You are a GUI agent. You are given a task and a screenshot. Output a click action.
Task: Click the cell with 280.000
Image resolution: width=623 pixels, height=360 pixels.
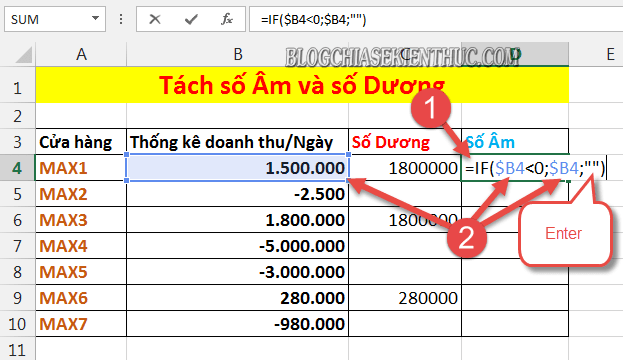tap(238, 298)
